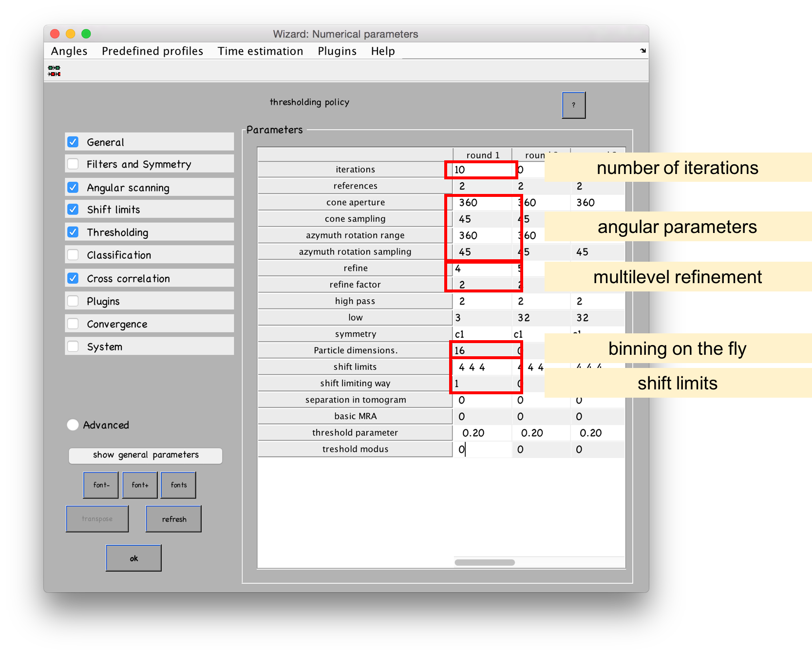Screen dimensions: 812x655
Task: Toggle the Classification checkbox
Action: pos(73,255)
